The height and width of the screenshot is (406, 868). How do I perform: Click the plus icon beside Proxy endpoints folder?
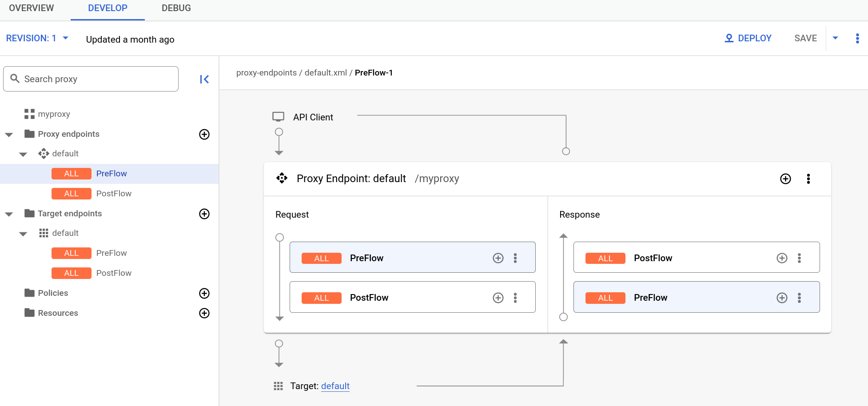pos(204,134)
